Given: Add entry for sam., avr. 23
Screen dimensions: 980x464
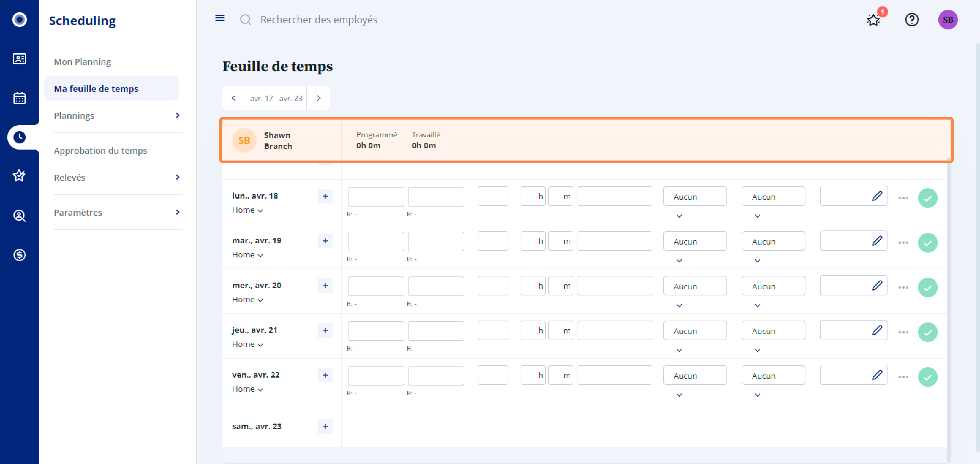Looking at the screenshot, I should pos(325,426).
